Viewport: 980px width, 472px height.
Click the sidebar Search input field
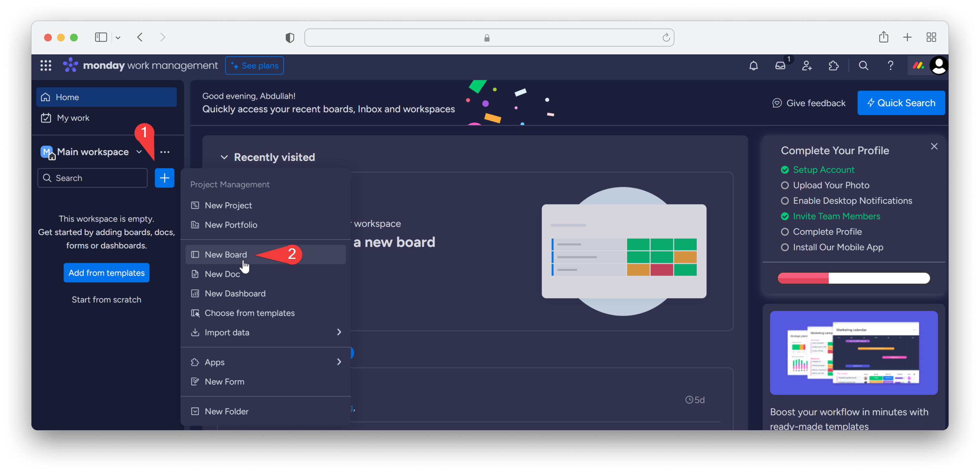(x=92, y=178)
